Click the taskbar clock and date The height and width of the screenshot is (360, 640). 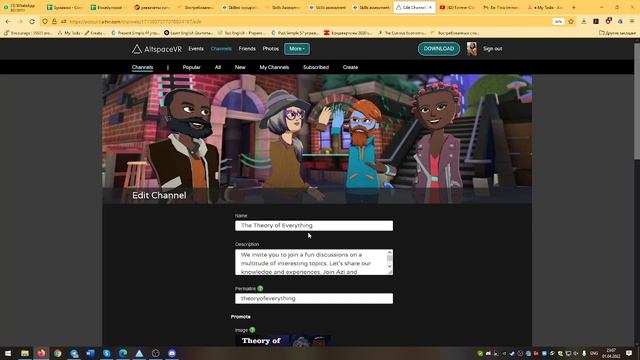click(x=611, y=353)
